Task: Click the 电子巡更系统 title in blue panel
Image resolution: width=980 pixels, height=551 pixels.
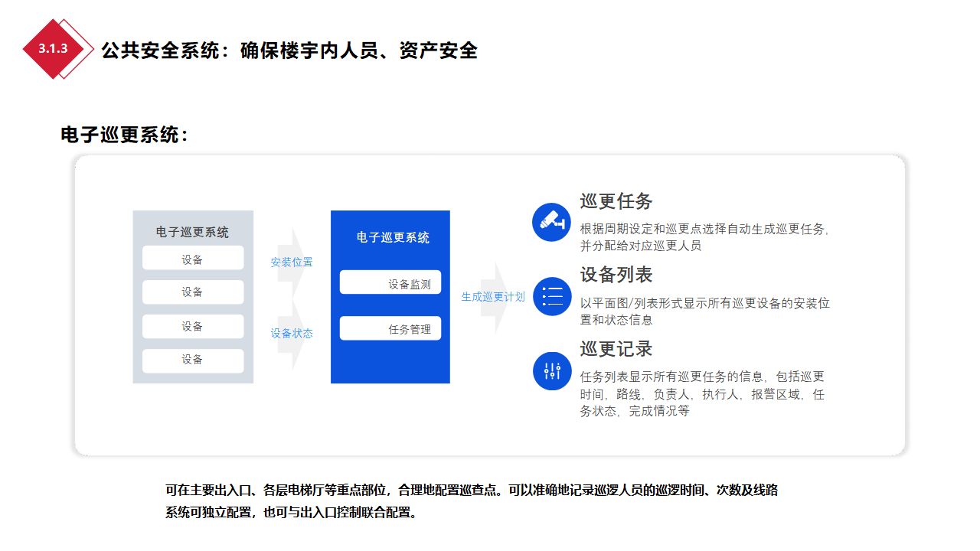Action: [393, 237]
